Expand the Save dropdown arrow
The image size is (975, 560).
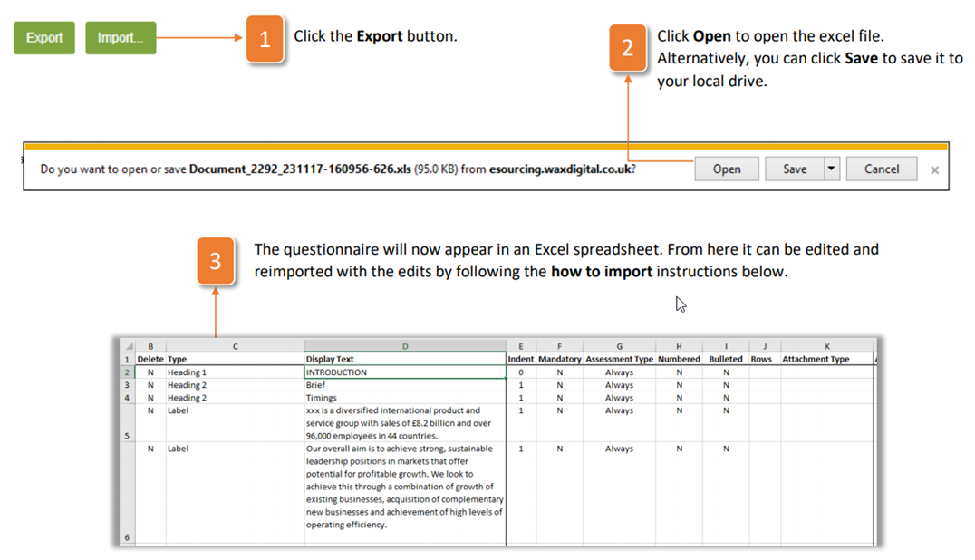coord(831,169)
